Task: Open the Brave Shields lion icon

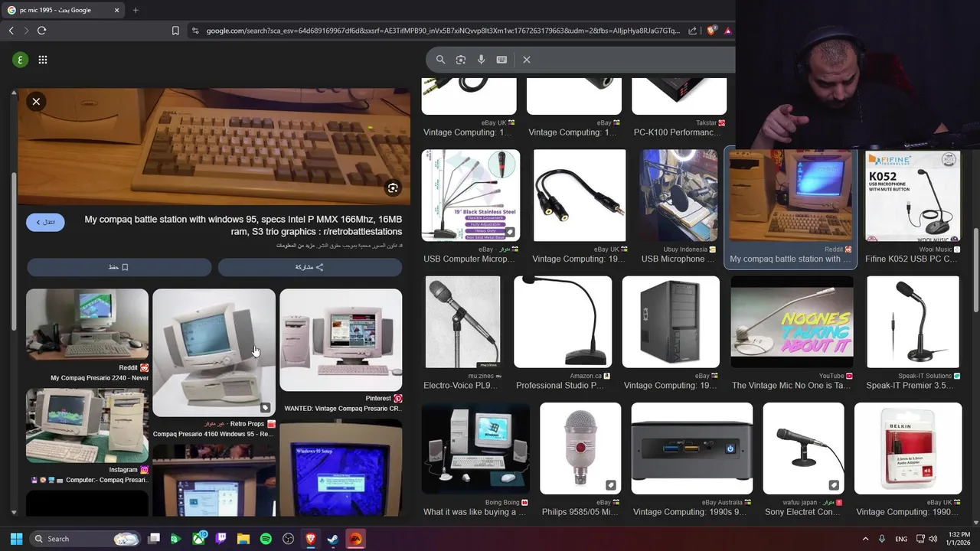Action: click(711, 31)
